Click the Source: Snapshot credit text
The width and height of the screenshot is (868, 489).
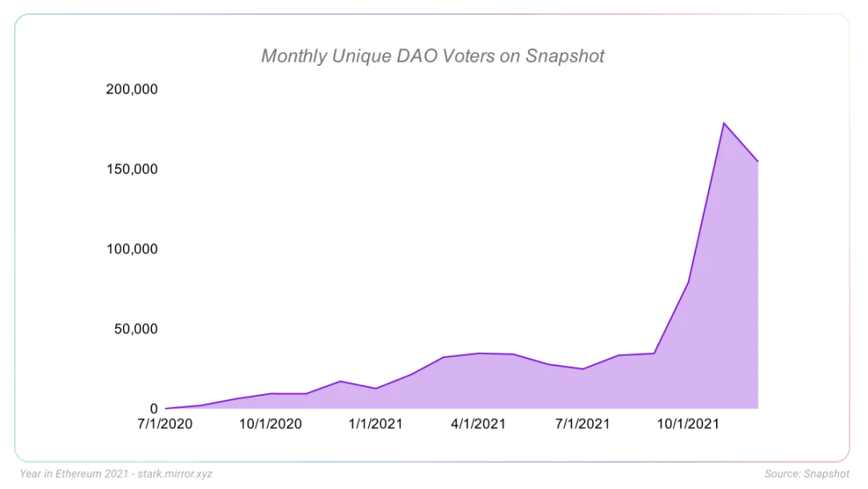[807, 474]
